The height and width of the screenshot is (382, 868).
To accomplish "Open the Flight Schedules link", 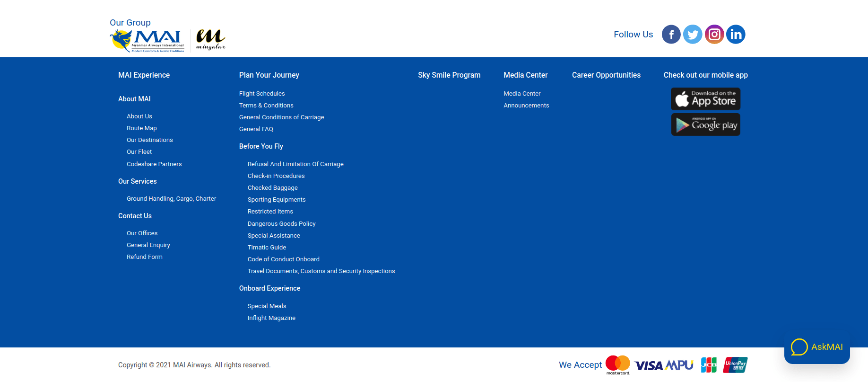I will pyautogui.click(x=262, y=94).
